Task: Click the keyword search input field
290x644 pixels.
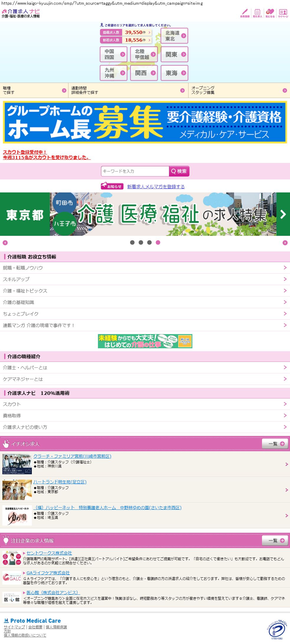Action: 135,171
